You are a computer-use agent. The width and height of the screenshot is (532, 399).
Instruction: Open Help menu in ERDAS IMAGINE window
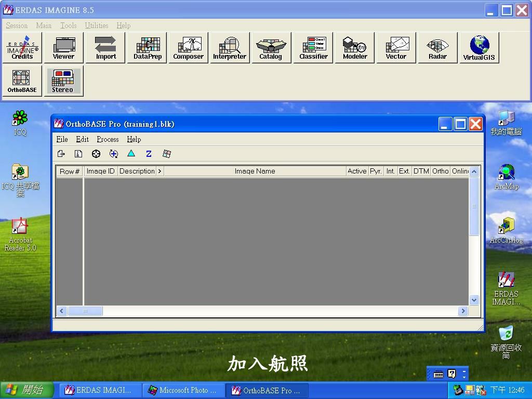[124, 25]
